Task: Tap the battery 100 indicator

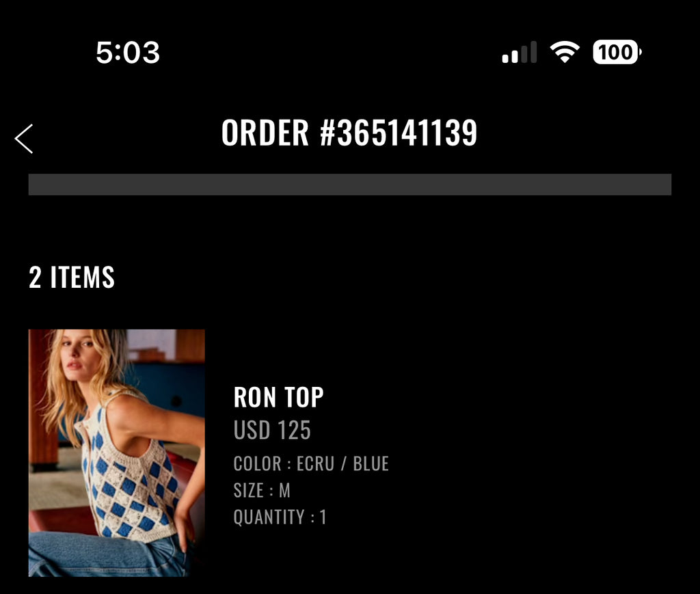Action: pyautogui.click(x=617, y=52)
